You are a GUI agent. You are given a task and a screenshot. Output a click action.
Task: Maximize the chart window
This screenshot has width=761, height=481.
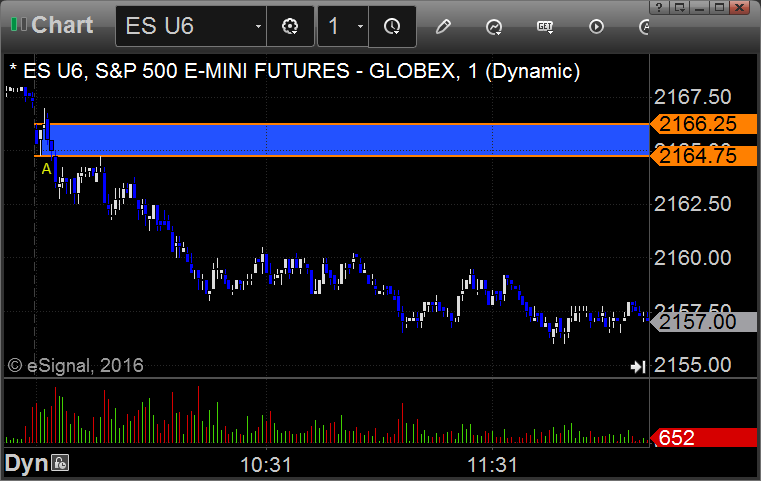719,7
